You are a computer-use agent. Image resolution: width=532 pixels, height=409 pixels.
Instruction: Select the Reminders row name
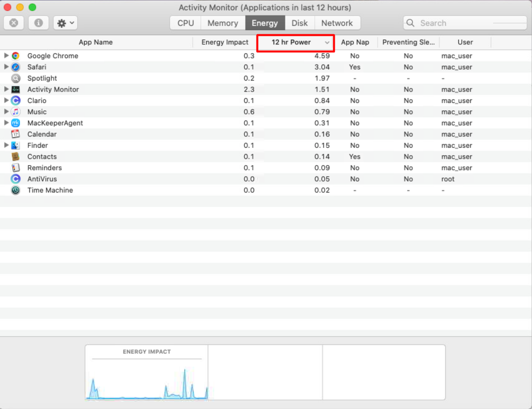point(44,168)
